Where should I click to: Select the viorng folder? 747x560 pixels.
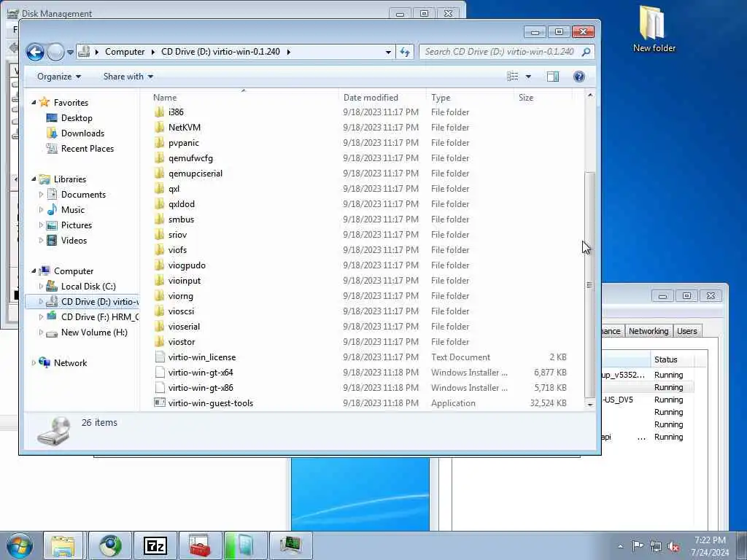pyautogui.click(x=181, y=296)
